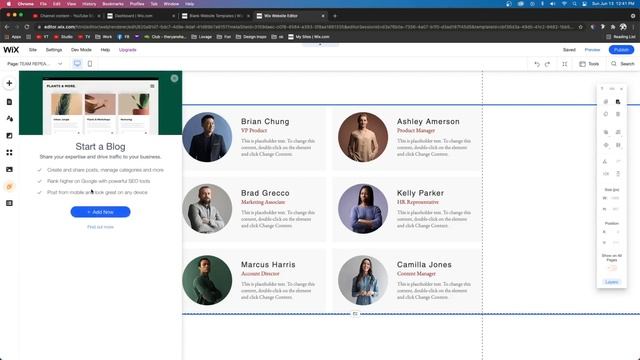
Task: Select Brian Chung's profile photo
Action: click(207, 137)
